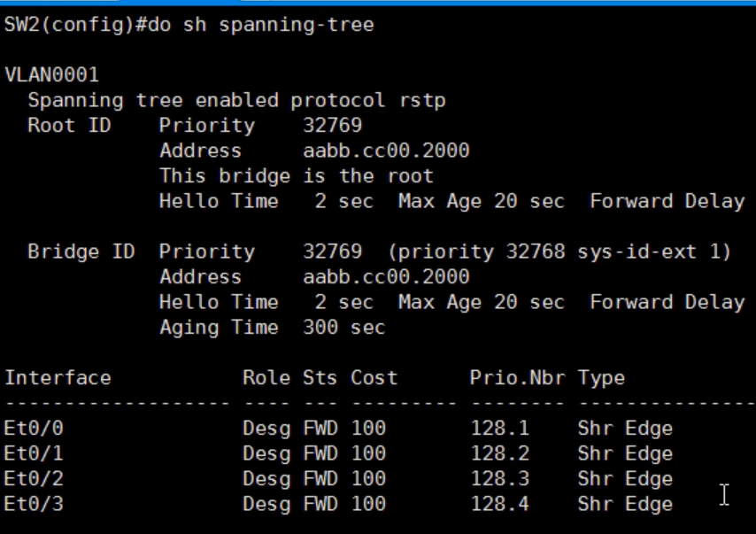Select Root ID priority value 32769
The width and height of the screenshot is (756, 534).
tap(332, 126)
